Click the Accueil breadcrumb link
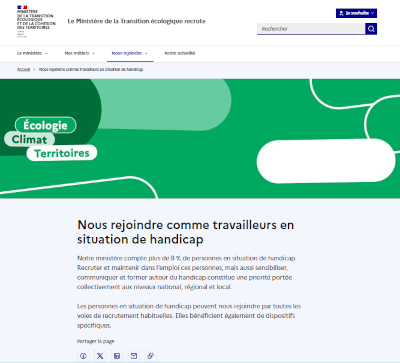The image size is (400, 363). pos(24,69)
